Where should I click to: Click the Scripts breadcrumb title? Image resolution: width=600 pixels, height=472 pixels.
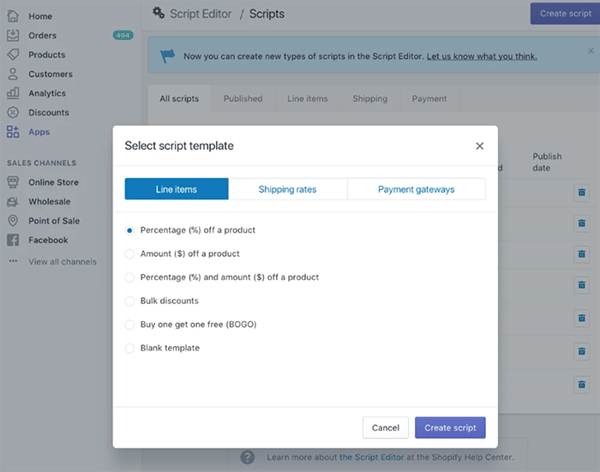coord(267,14)
